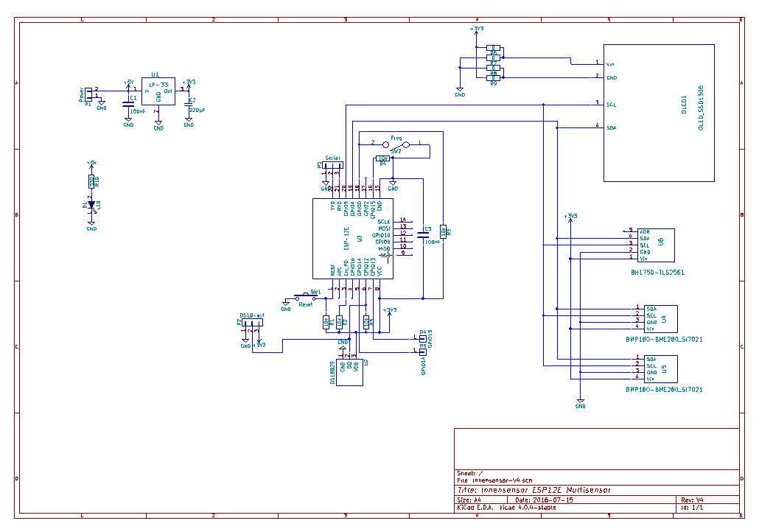Select the U6 light sensor module
The width and height of the screenshot is (759, 532).
point(656,245)
